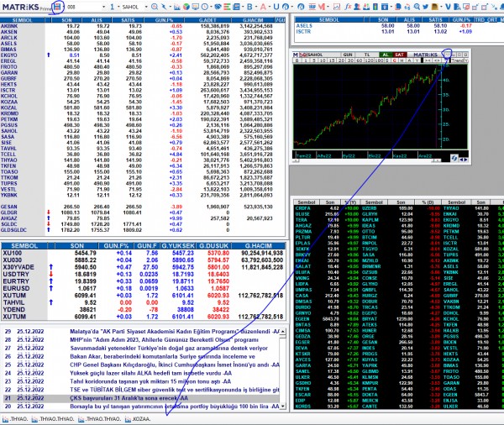Switch to the KOZAA. bottom tab
The width and height of the screenshot is (504, 425).
point(138,419)
